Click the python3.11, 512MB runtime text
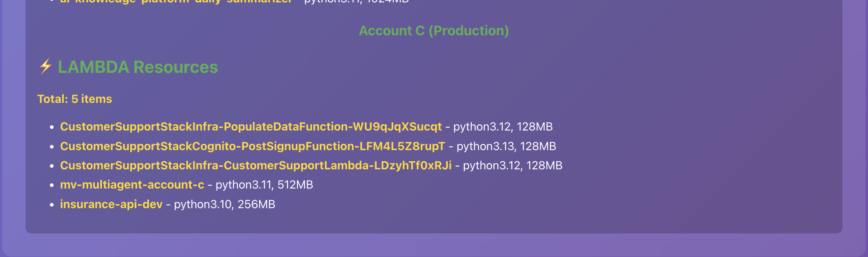 [264, 185]
